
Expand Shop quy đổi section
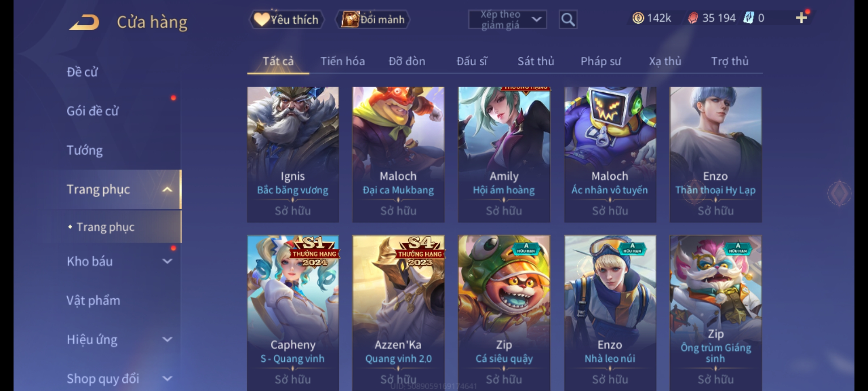(167, 379)
